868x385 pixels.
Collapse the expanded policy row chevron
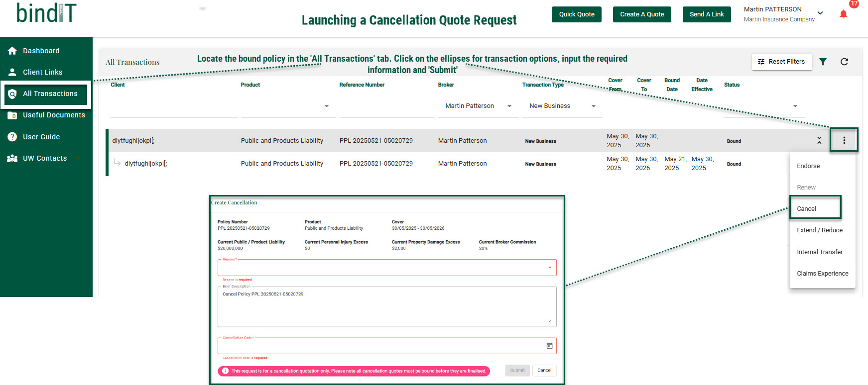[x=819, y=140]
